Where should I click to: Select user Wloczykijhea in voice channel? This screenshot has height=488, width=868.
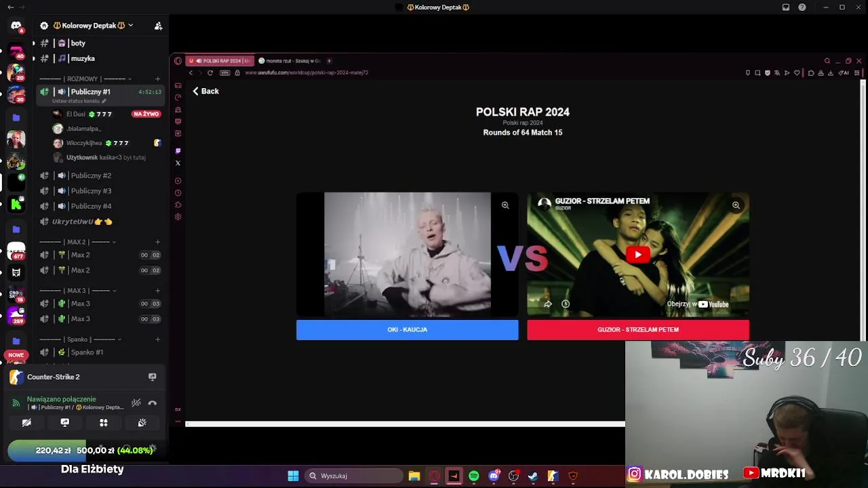(x=106, y=143)
